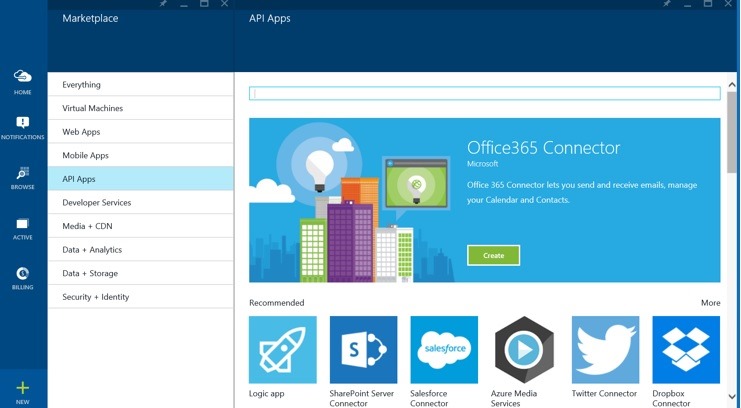This screenshot has height=408, width=741.
Task: Open the Salesforce Connector tile
Action: coord(444,350)
